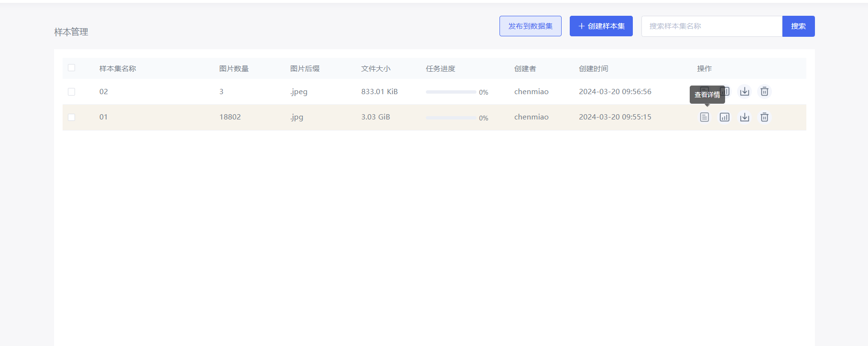Click the task progress bar of row 01

click(450, 118)
